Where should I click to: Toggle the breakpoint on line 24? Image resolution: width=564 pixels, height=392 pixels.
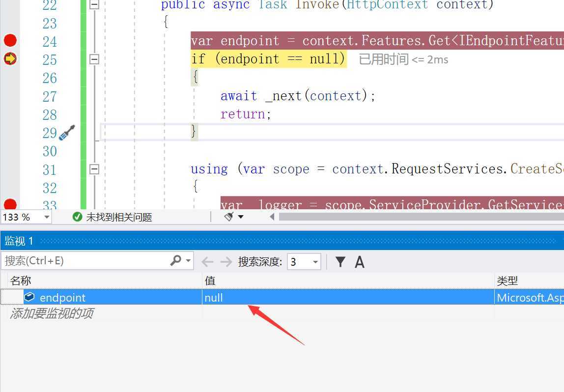10,40
